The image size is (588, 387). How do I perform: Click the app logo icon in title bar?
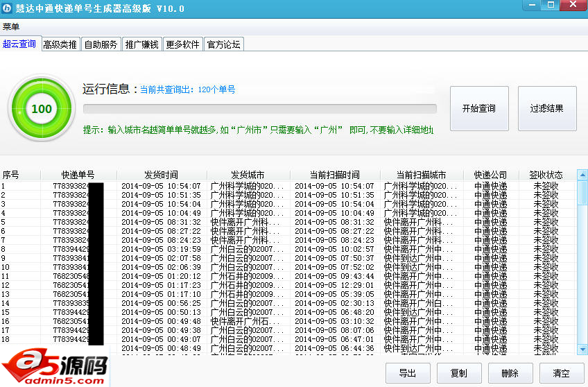(7, 8)
